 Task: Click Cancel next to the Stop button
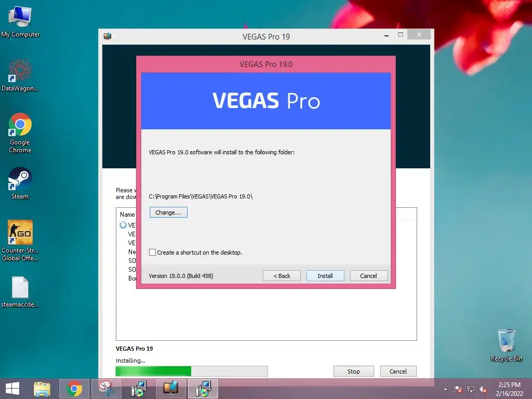pyautogui.click(x=398, y=371)
